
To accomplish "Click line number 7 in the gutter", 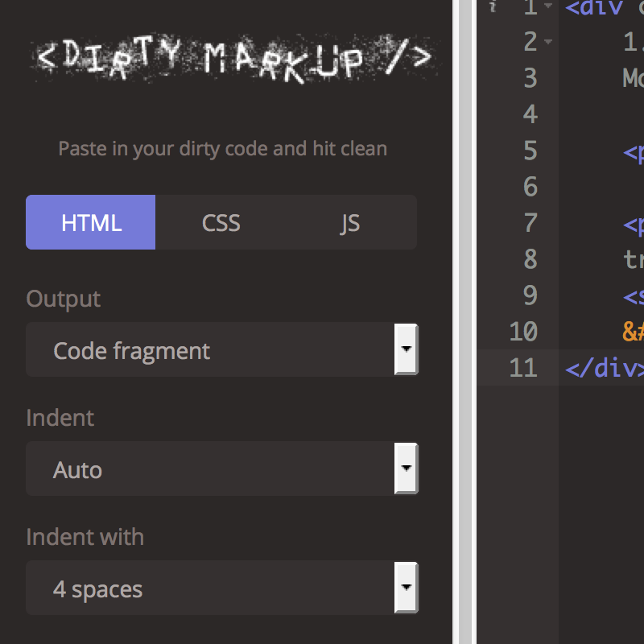I will tap(530, 223).
